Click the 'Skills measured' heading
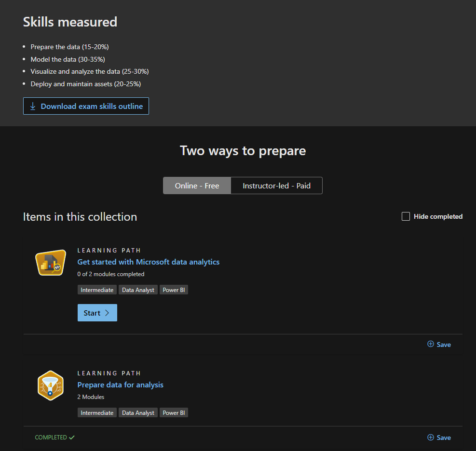 [70, 22]
